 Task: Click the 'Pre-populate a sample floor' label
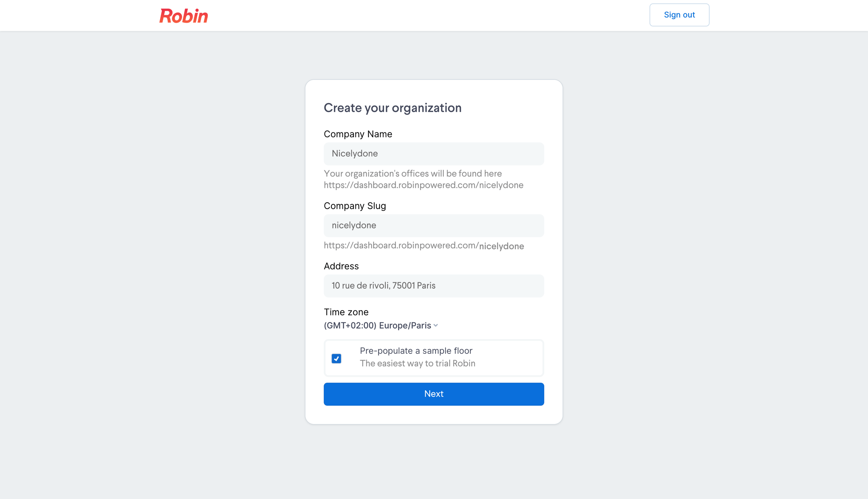[416, 351]
